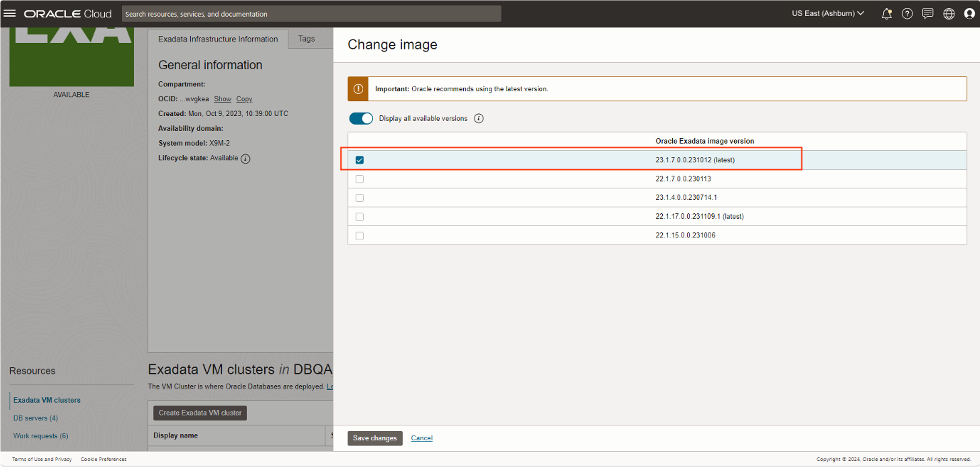
Task: Click version text 22.1.15.0.0.231006
Action: point(685,235)
